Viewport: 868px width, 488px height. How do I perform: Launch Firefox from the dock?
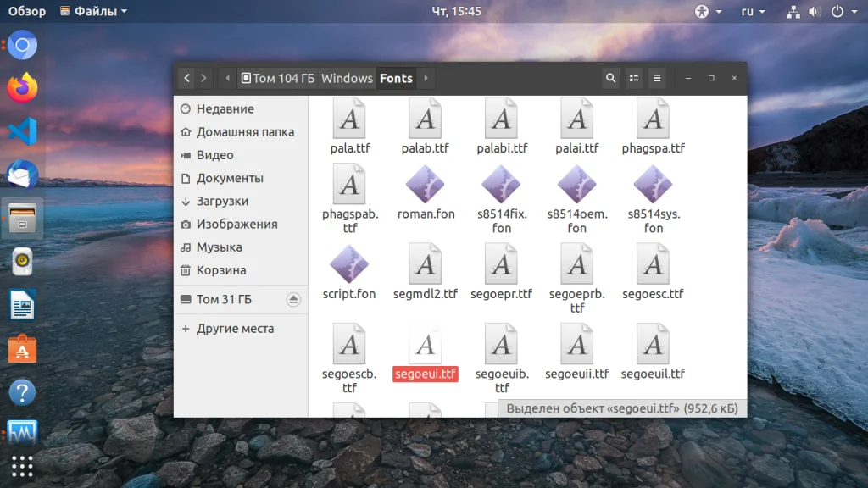tap(22, 87)
